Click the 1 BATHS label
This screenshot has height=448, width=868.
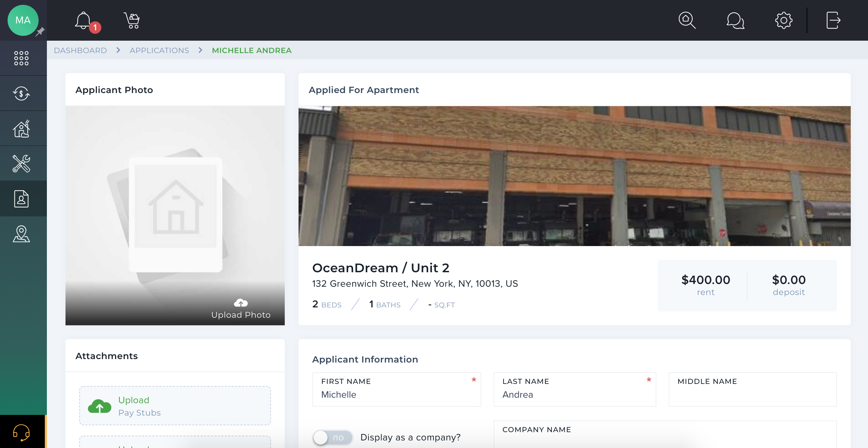(x=385, y=304)
